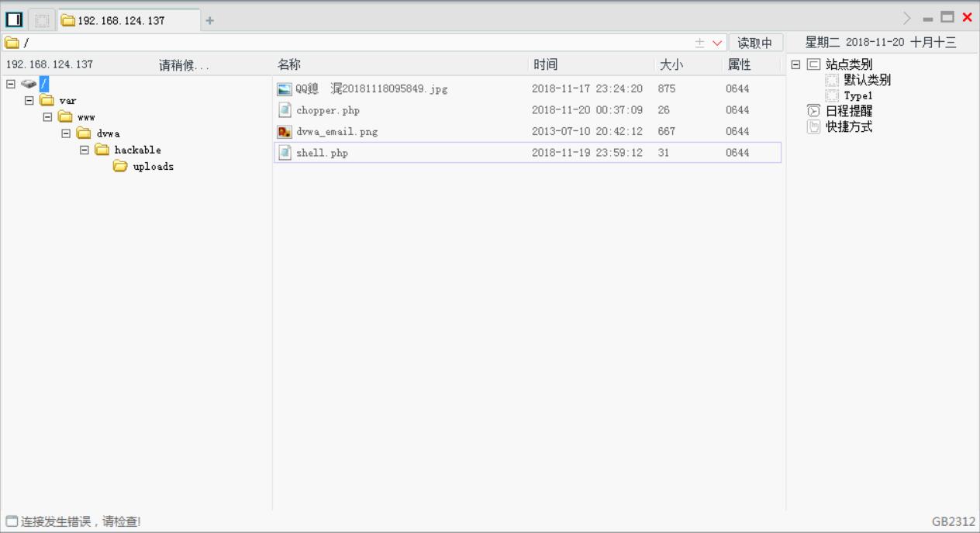Sort by 属性 column header
The width and height of the screenshot is (980, 533).
(x=739, y=65)
